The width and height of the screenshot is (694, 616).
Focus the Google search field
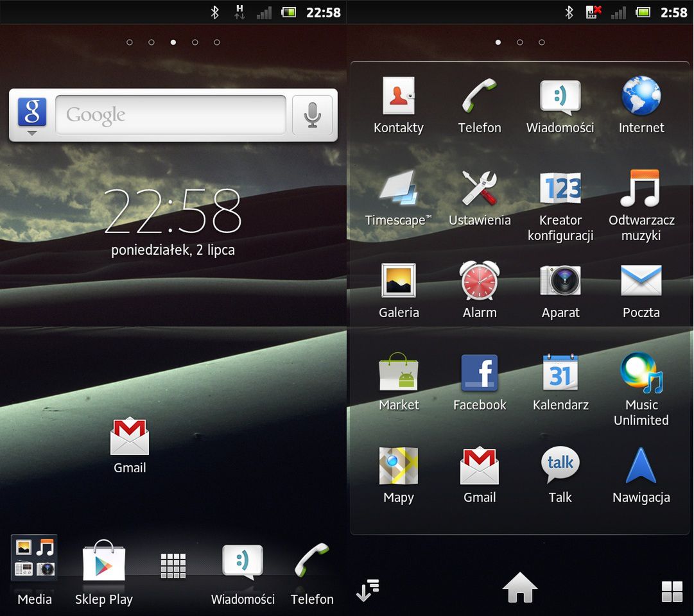click(x=171, y=115)
